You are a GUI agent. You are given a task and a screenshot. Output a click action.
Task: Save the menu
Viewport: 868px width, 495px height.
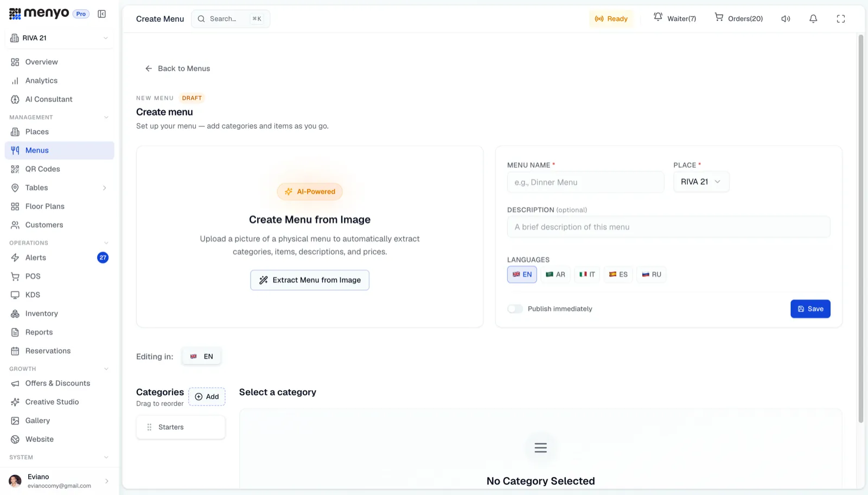tap(810, 309)
